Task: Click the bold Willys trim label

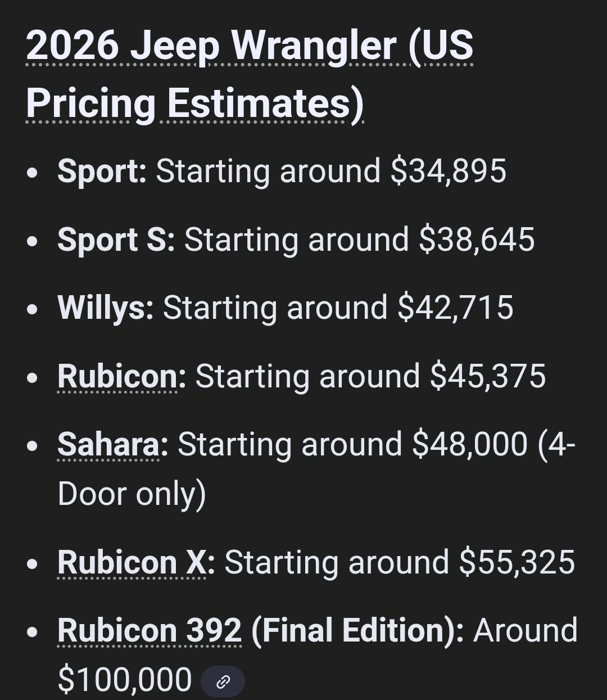Action: (x=105, y=308)
